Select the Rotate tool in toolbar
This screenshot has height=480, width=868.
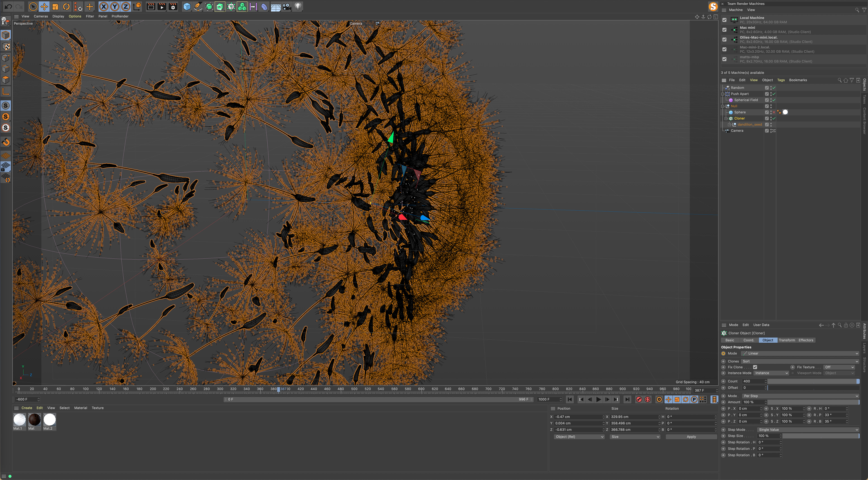click(x=66, y=6)
